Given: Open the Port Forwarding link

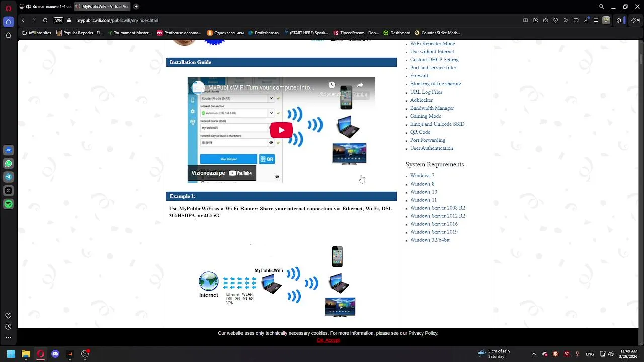Looking at the screenshot, I should [x=427, y=140].
